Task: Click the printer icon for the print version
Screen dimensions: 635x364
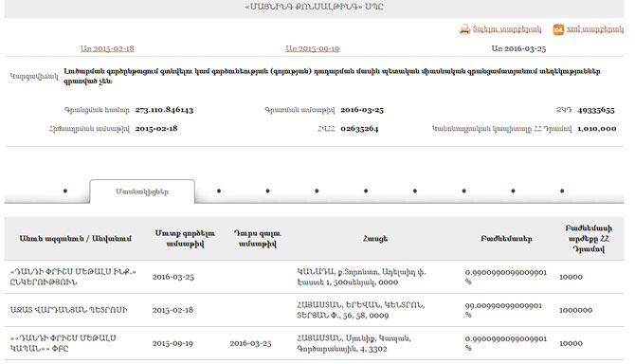Action: (x=464, y=29)
